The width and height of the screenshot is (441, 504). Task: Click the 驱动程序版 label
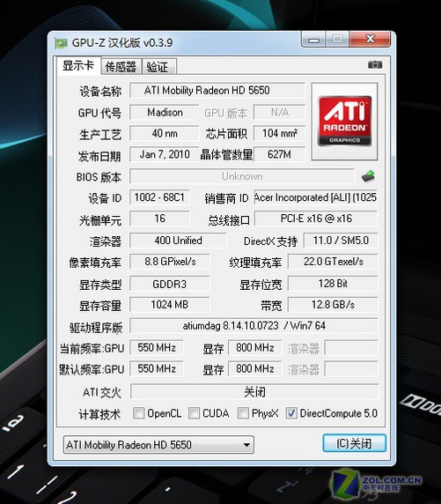[x=96, y=328]
